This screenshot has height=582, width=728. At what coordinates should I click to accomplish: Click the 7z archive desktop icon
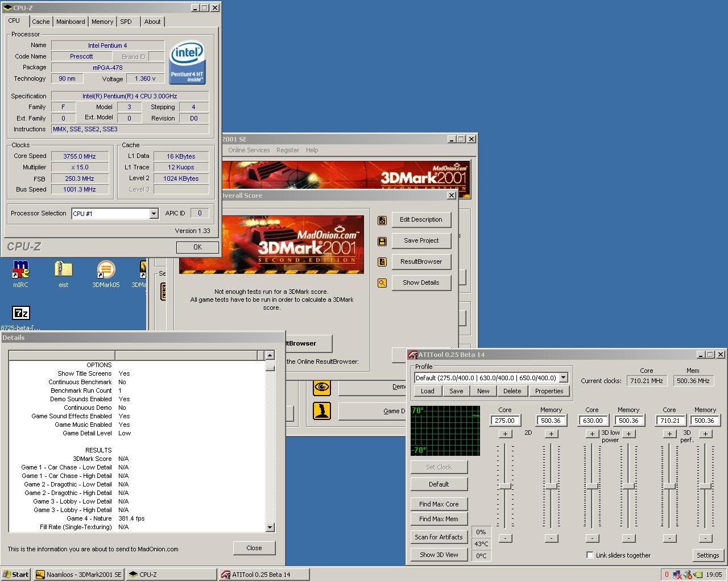click(20, 313)
